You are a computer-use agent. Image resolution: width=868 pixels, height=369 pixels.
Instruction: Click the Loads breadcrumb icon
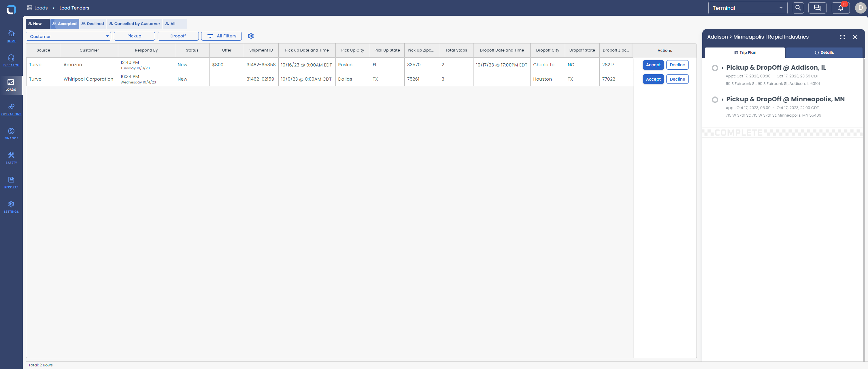tap(30, 8)
